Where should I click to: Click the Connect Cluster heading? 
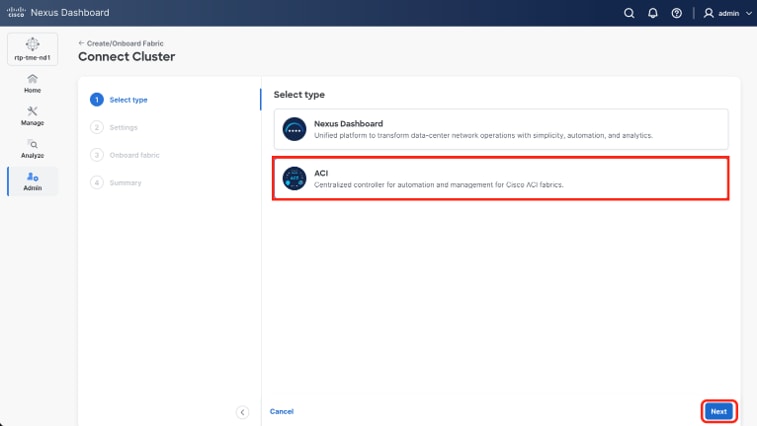pyautogui.click(x=126, y=57)
